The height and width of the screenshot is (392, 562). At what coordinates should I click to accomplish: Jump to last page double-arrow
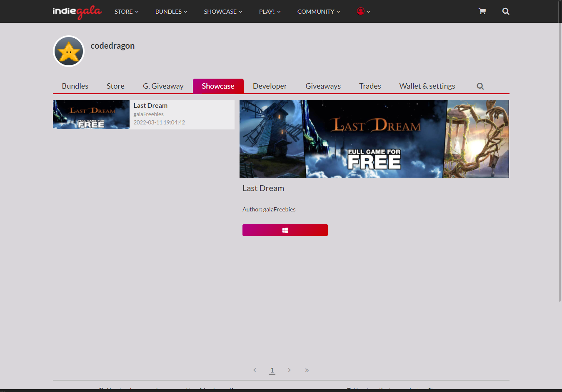point(307,370)
